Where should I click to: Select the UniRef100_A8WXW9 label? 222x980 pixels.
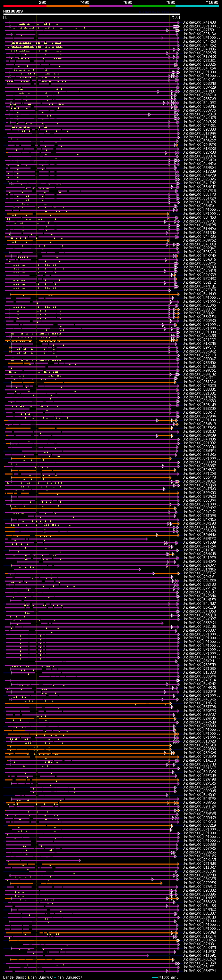pyautogui.click(x=199, y=436)
